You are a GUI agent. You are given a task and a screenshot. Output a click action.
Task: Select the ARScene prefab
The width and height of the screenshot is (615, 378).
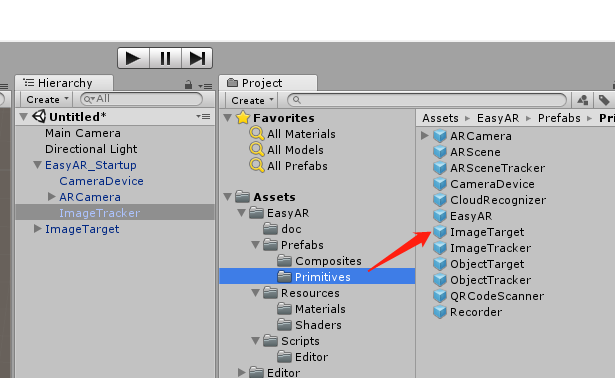point(475,153)
